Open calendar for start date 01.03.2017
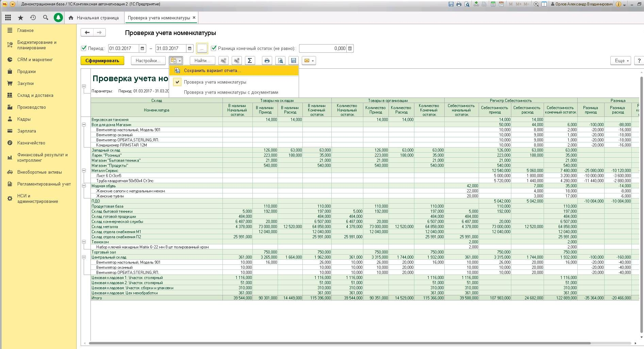The height and width of the screenshot is (349, 644). 143,48
